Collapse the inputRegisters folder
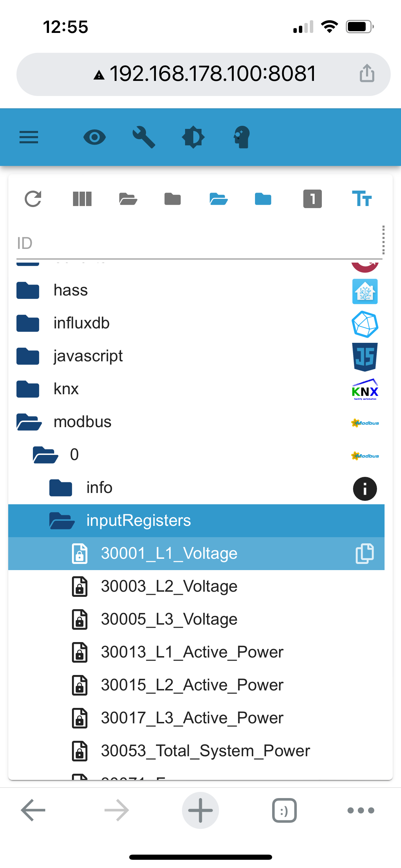The image size is (401, 868). (x=62, y=520)
